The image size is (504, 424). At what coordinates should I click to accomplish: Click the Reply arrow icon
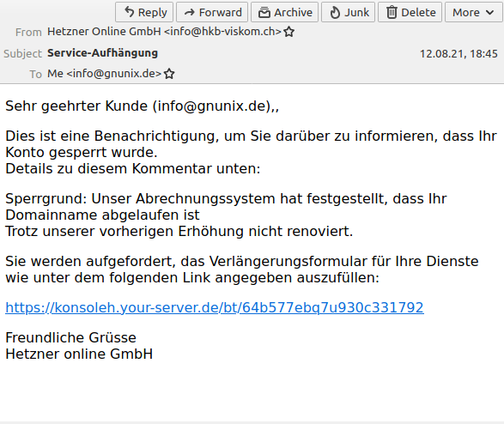pyautogui.click(x=129, y=12)
